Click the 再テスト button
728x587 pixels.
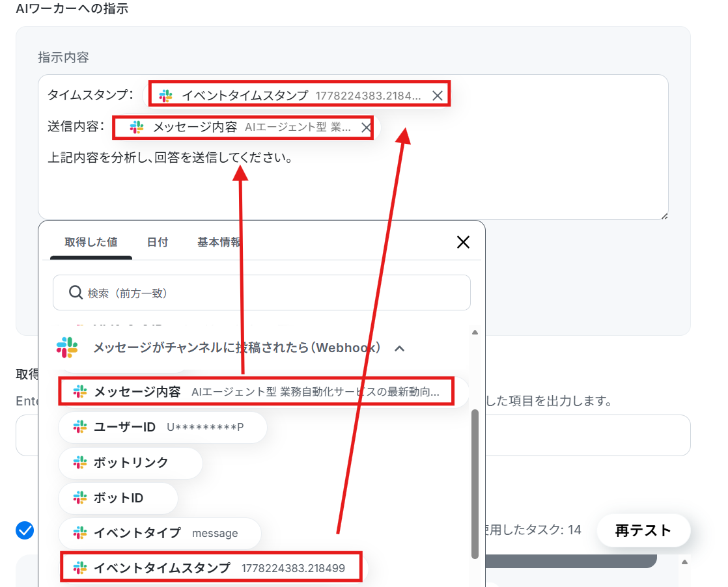[x=643, y=530]
